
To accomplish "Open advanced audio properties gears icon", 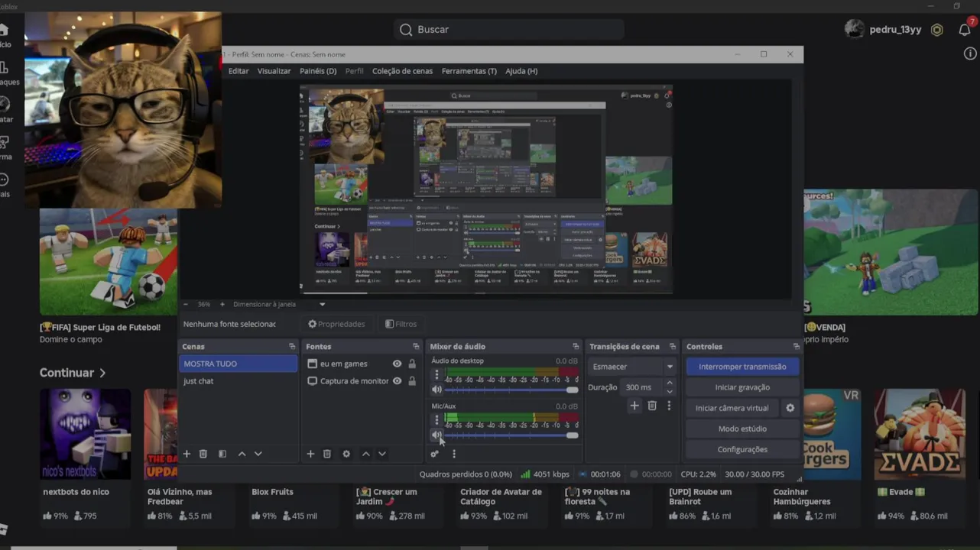I will 435,454.
